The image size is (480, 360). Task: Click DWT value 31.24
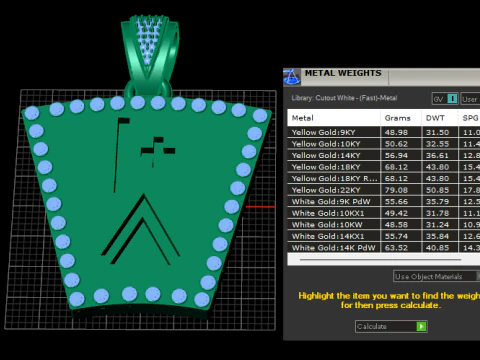[437, 225]
